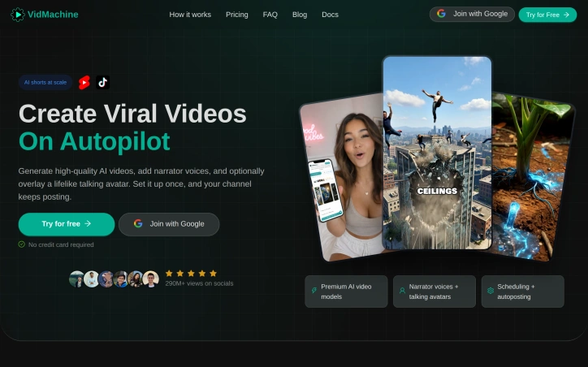Open the CEILINGS building video card
This screenshot has width=588, height=367.
437,152
